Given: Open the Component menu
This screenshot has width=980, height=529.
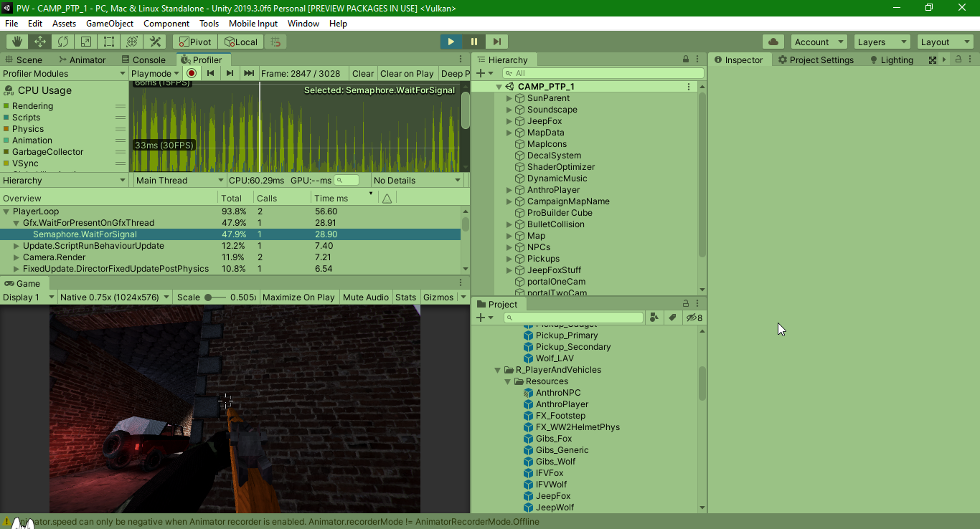Looking at the screenshot, I should click(166, 24).
